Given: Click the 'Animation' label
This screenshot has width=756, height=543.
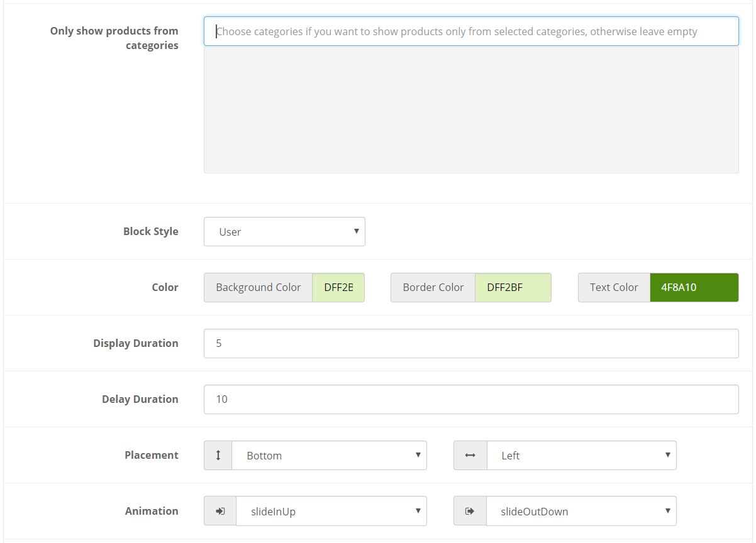Looking at the screenshot, I should [152, 511].
